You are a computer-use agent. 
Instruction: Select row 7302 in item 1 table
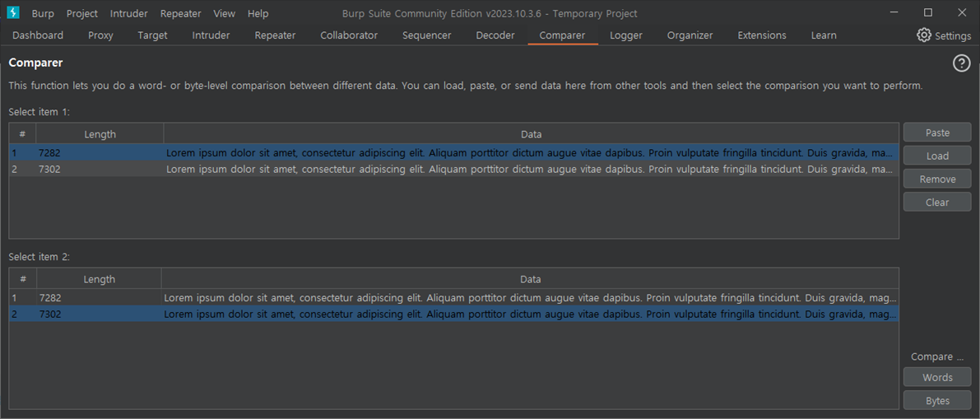pos(453,169)
